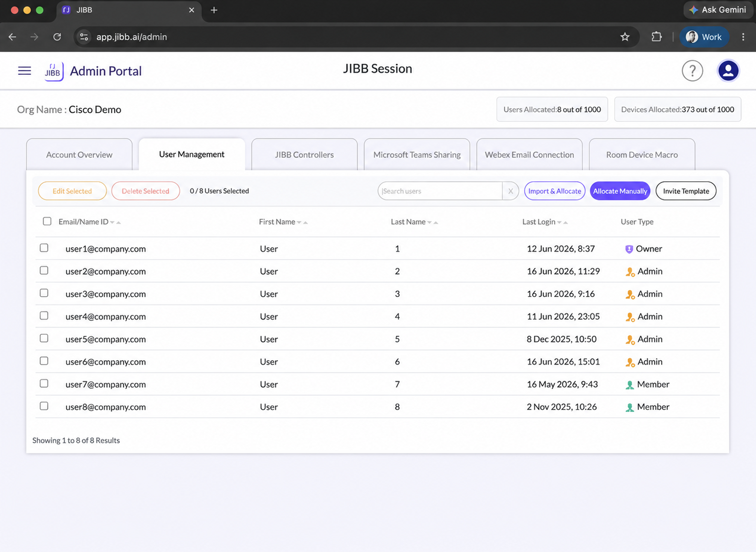The height and width of the screenshot is (552, 756).
Task: Click the Admin icon in user5 row
Action: pos(630,339)
